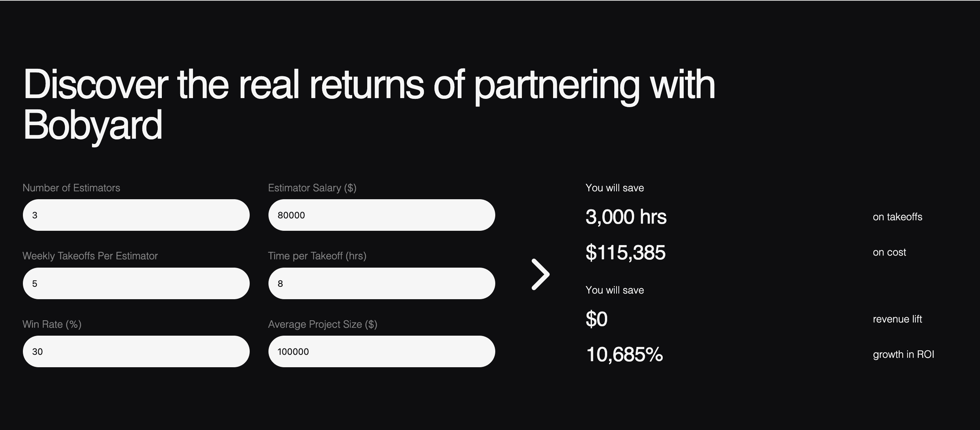
Task: Click the revenue lift label
Action: 897,319
